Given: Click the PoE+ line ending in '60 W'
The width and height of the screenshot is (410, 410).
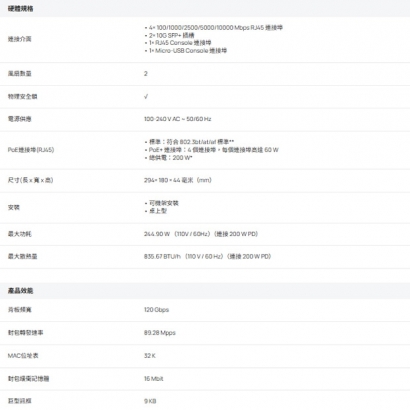Looking at the screenshot, I should tap(211, 150).
